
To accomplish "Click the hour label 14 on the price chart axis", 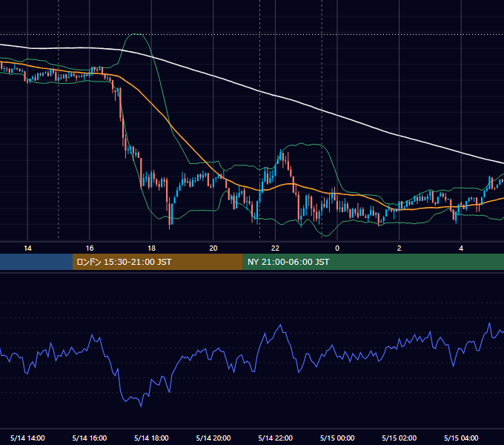I will point(27,248).
